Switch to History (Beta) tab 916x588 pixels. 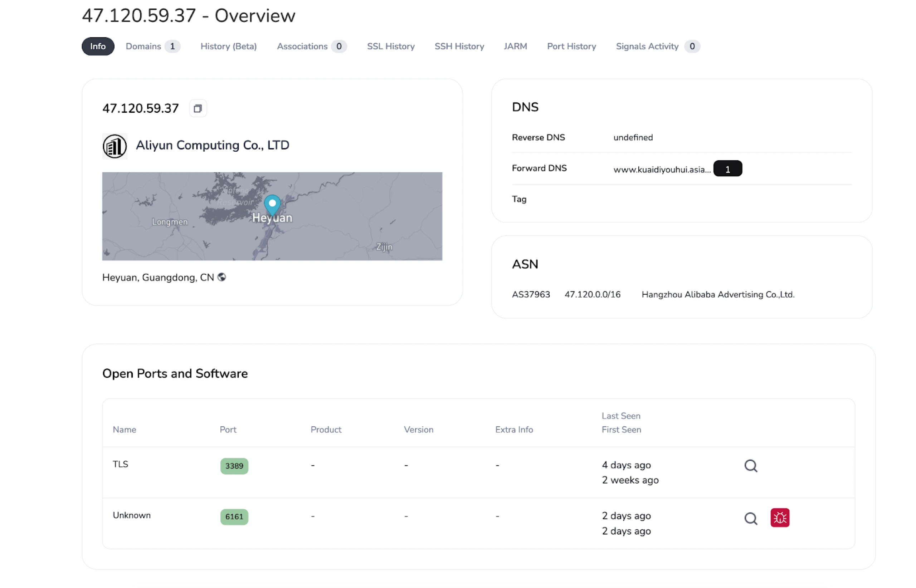click(x=228, y=46)
